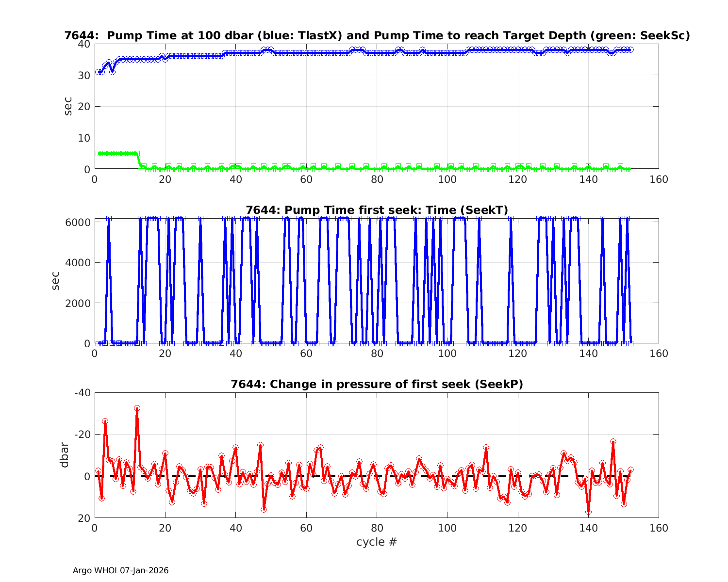
Task: Click the top plot title about Pump Time at 100 dbar
Action: tap(377, 35)
